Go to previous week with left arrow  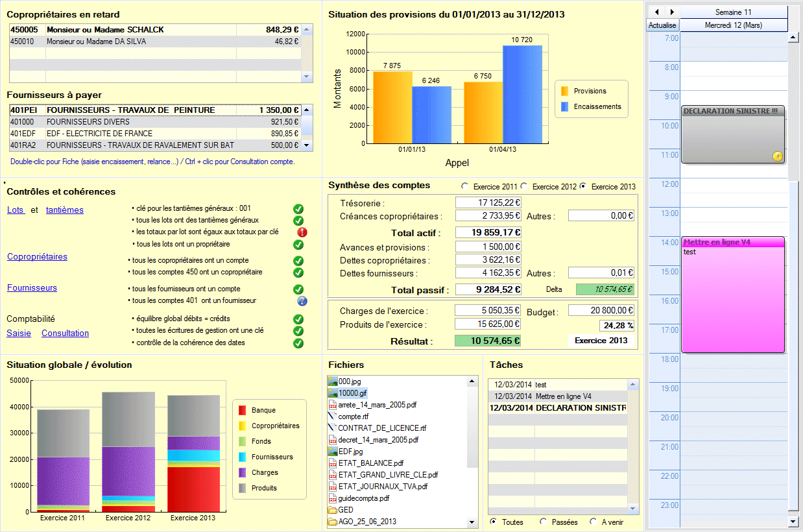pyautogui.click(x=656, y=12)
